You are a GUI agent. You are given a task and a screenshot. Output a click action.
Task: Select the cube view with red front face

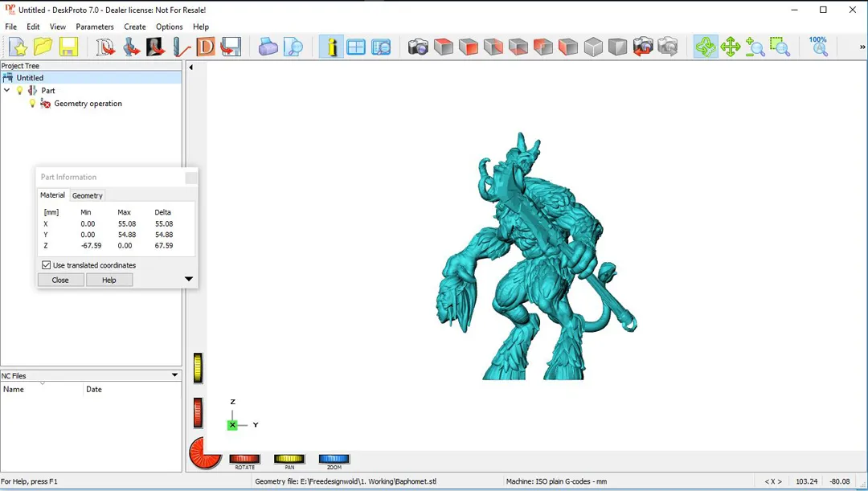pos(469,47)
